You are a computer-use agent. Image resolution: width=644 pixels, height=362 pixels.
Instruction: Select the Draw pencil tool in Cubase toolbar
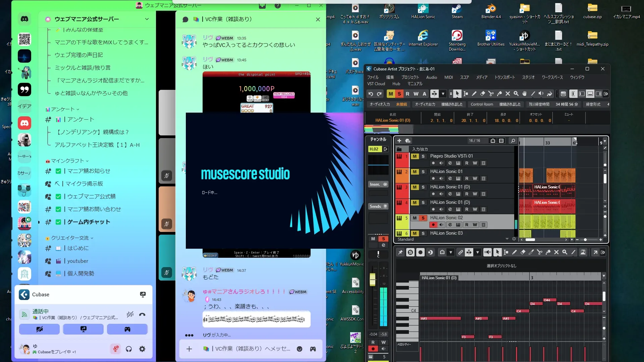pos(474,94)
